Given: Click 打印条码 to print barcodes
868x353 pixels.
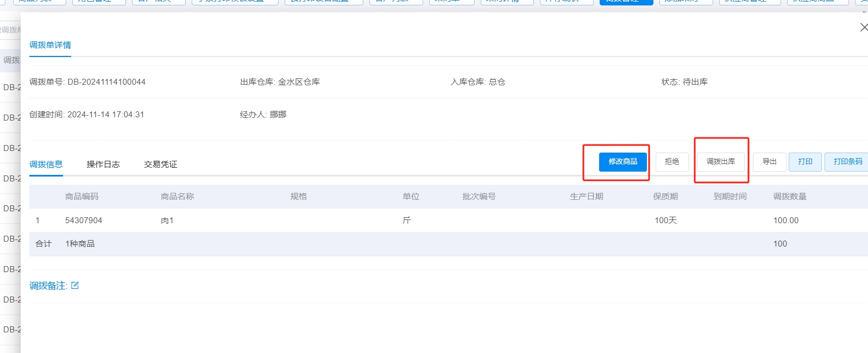Looking at the screenshot, I should tap(847, 162).
